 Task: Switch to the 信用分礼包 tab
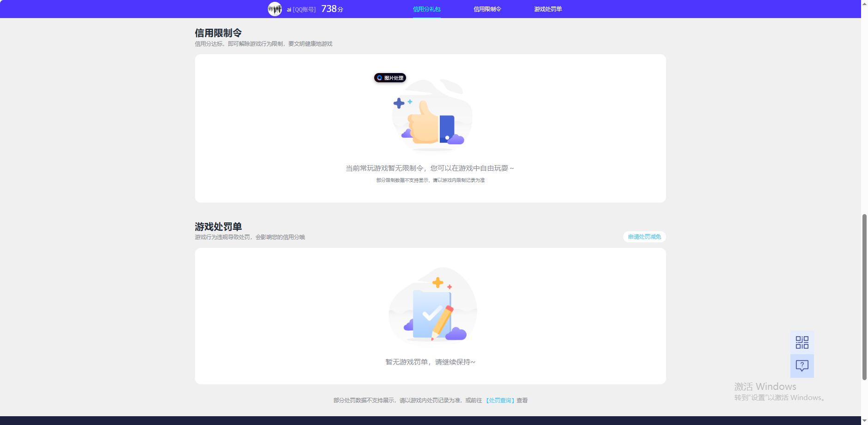[x=426, y=9]
